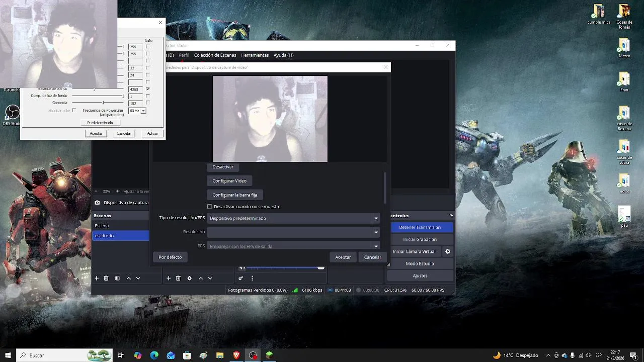Add a new scene with plus icon
This screenshot has height=362, width=644.
pos(97,278)
